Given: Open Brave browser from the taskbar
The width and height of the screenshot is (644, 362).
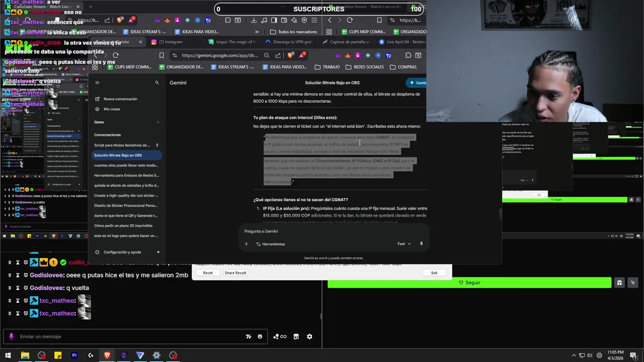Looking at the screenshot, I should click(x=107, y=355).
